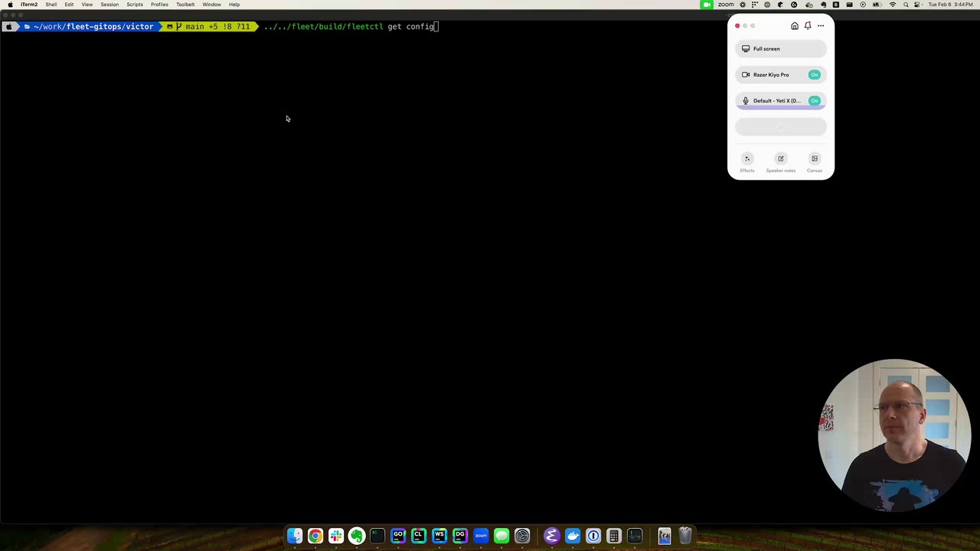
Task: Open the Scripts menu
Action: click(x=135, y=5)
